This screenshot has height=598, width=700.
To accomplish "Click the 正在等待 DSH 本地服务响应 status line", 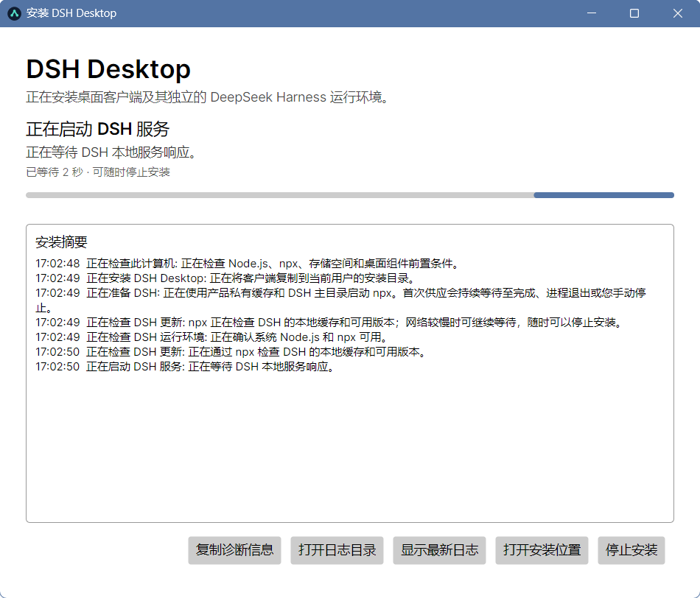I will [111, 152].
